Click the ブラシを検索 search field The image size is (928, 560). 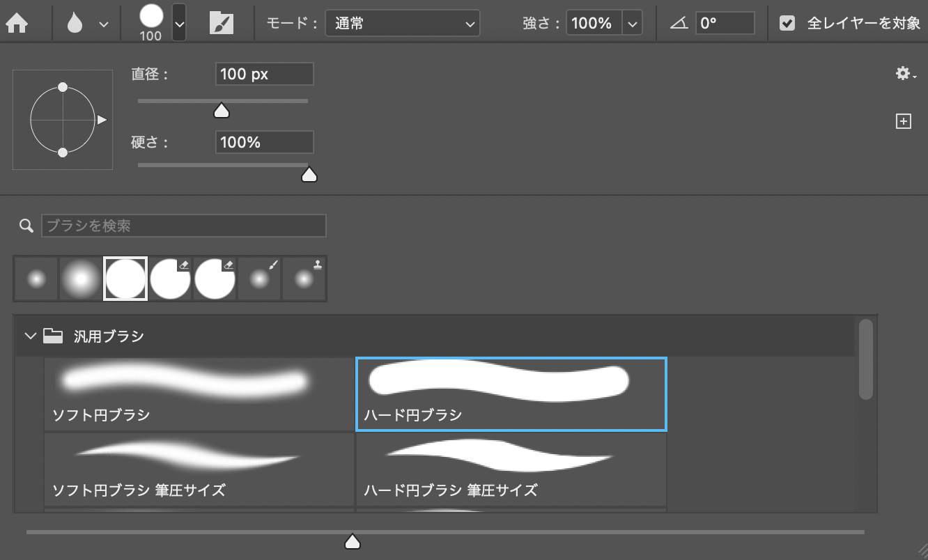pyautogui.click(x=184, y=226)
